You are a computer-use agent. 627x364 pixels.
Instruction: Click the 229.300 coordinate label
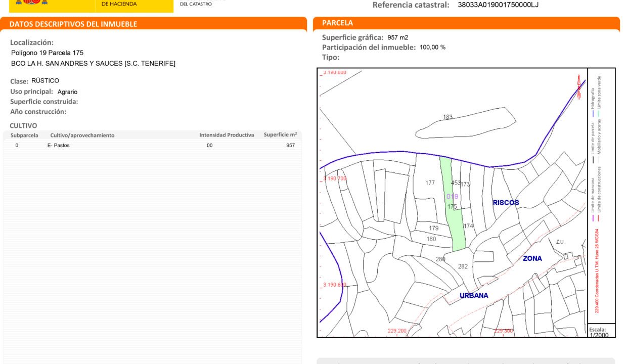tap(504, 331)
